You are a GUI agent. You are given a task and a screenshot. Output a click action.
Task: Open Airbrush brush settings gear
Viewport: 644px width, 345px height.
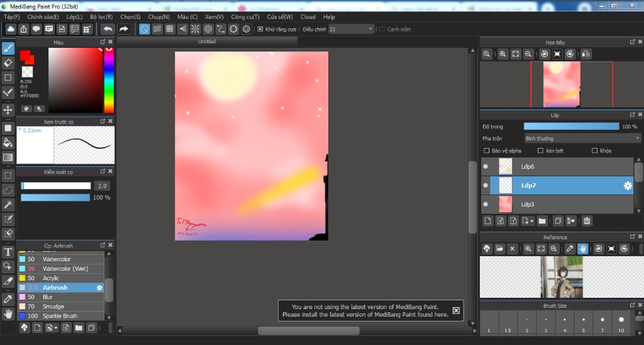[x=99, y=288]
